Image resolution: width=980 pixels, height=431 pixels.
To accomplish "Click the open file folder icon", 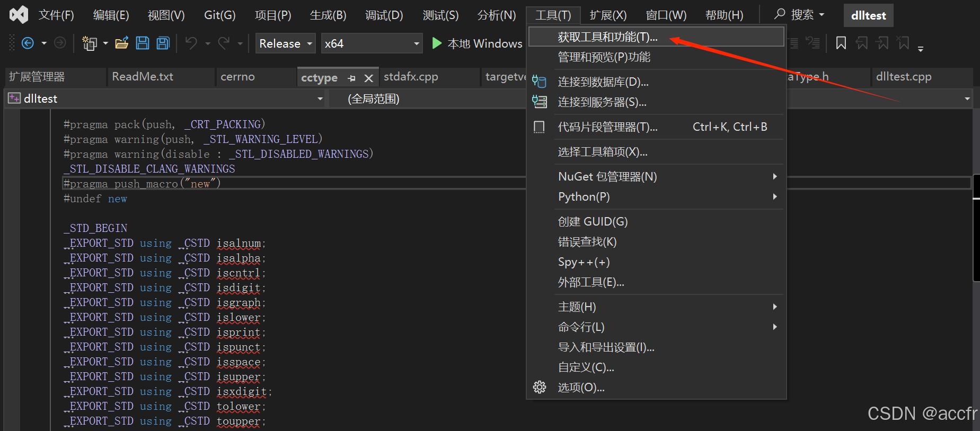I will point(122,43).
